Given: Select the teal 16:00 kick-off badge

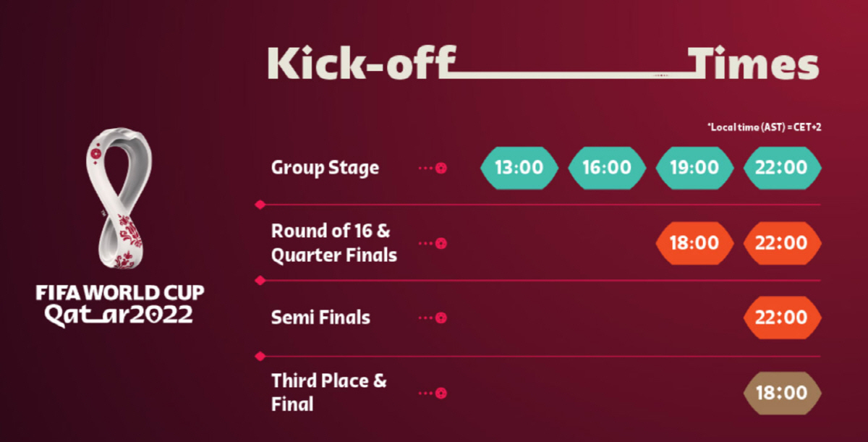Looking at the screenshot, I should tap(607, 168).
